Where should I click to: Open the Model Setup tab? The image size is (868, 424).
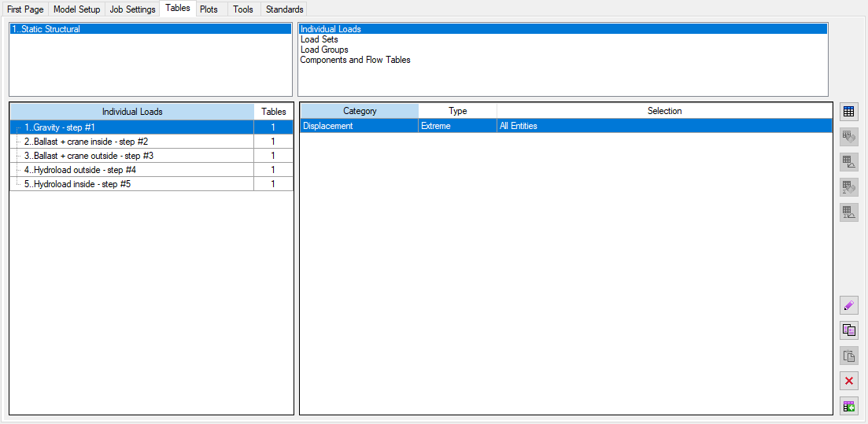pos(76,9)
